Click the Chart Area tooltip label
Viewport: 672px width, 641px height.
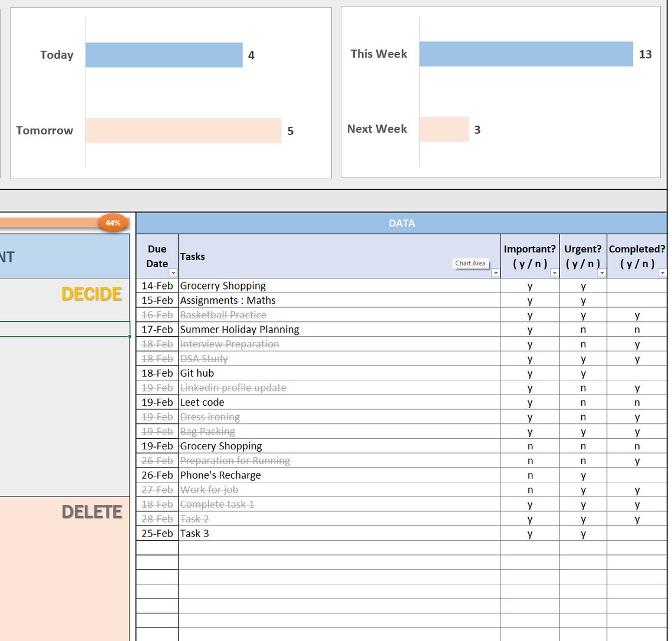[x=470, y=264]
